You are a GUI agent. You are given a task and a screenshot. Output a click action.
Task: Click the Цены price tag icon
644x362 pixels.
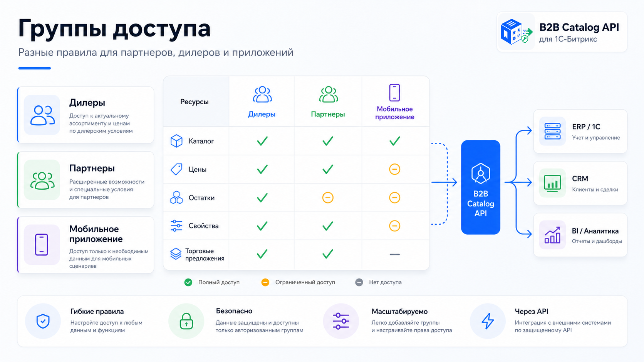pos(176,169)
